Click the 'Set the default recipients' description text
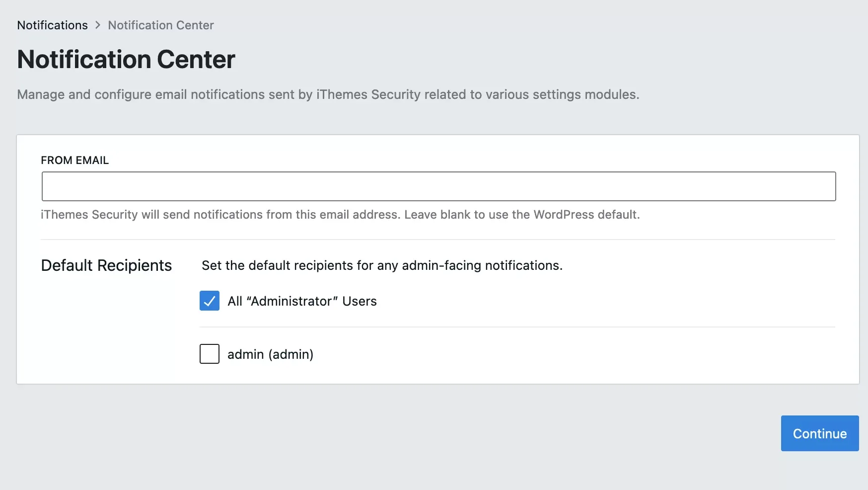Screen dimensions: 868x490 coord(382,265)
